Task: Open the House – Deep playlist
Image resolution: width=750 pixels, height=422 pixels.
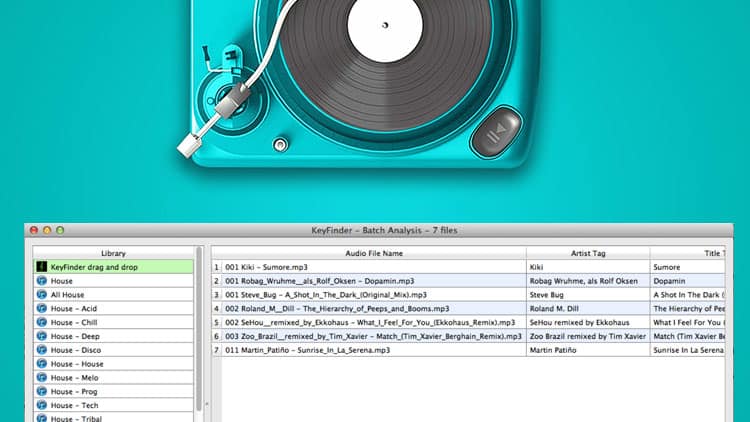Action: coord(113,336)
